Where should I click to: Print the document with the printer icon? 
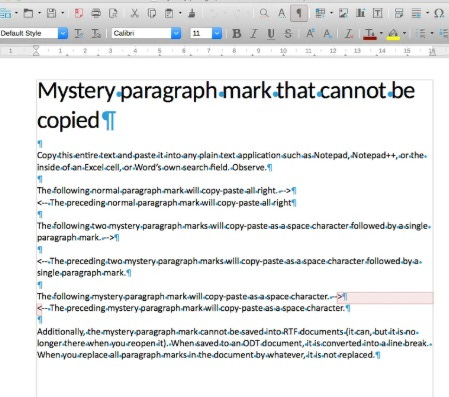click(96, 13)
